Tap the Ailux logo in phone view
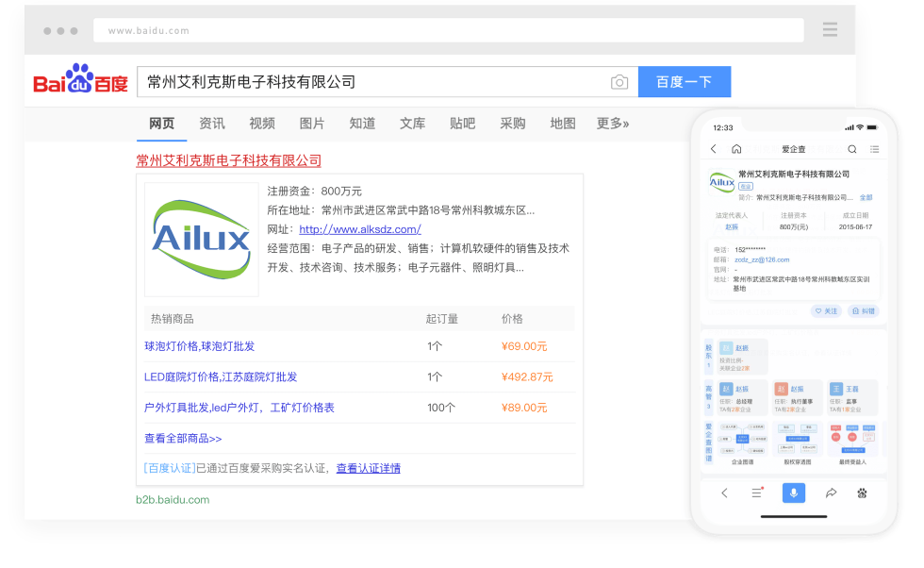 tap(722, 183)
